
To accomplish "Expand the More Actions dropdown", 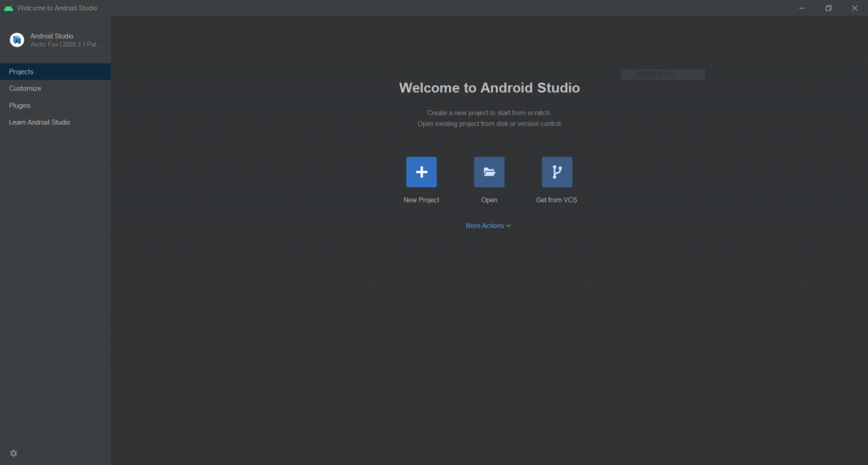I will click(487, 225).
